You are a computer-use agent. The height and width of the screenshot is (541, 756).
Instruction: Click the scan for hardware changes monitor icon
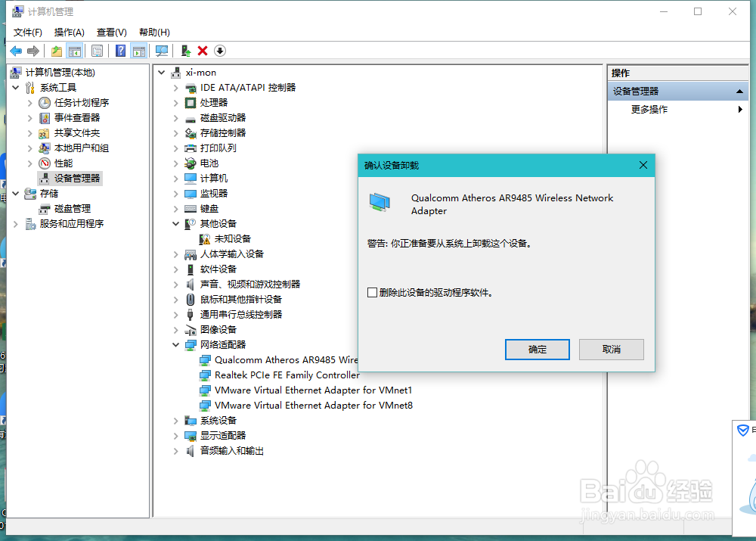(162, 51)
